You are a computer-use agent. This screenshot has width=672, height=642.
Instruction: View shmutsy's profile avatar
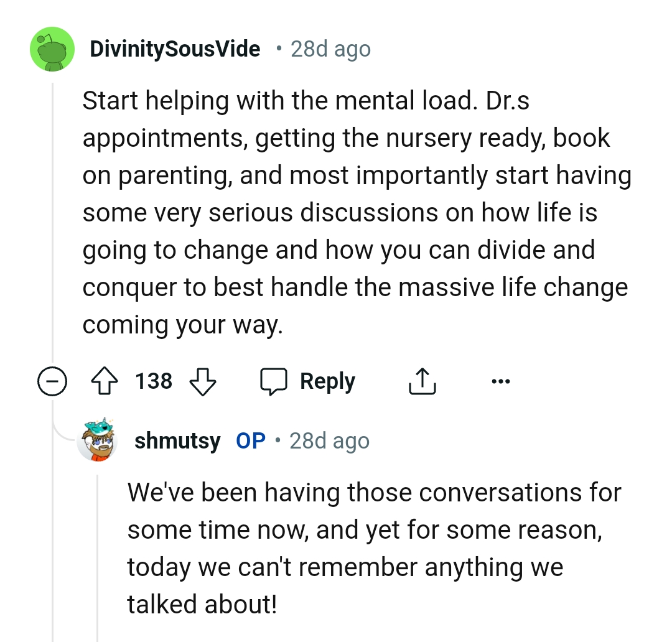98,440
